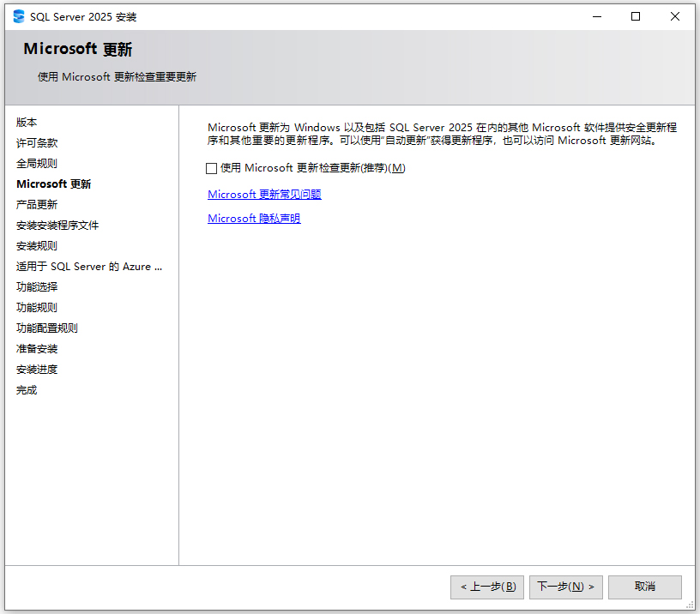Minimize the SQL Server 2025 安装 window
Viewport: 700px width, 614px height.
597,17
